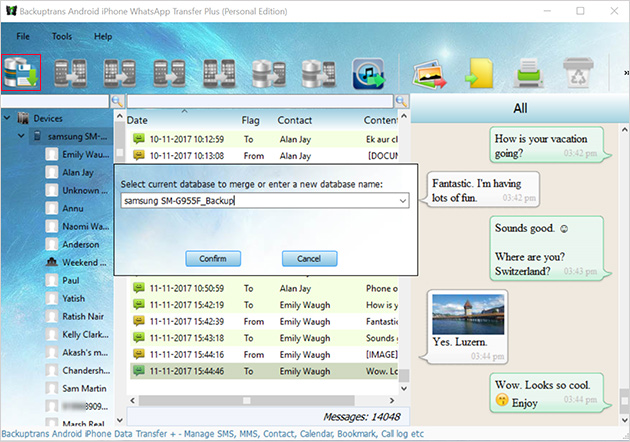Image resolution: width=630 pixels, height=442 pixels.
Task: Click the database name text field
Action: click(x=259, y=201)
